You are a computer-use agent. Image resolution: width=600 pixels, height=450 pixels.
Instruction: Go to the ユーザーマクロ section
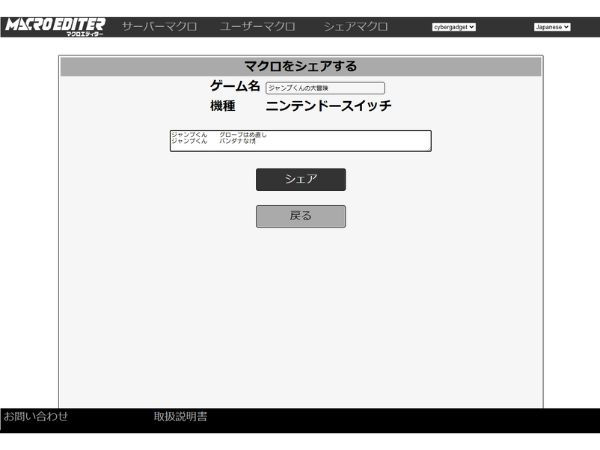pyautogui.click(x=257, y=26)
